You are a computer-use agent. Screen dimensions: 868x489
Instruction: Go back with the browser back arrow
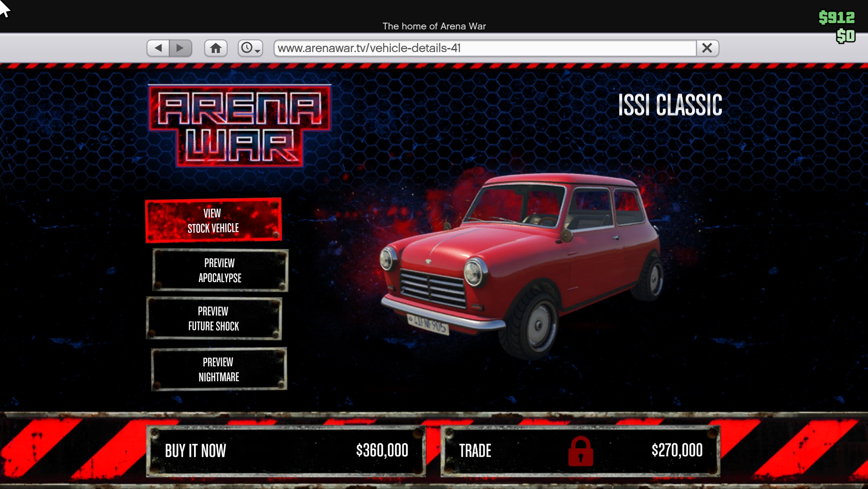[158, 48]
